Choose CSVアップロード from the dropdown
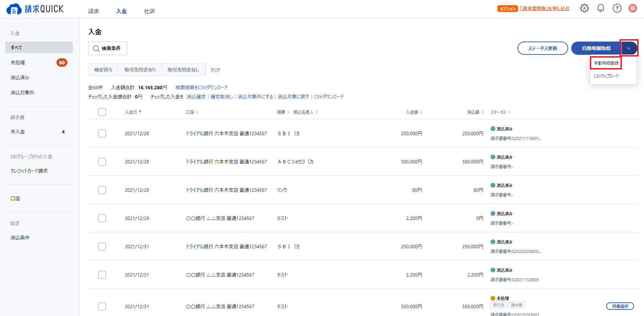Screen dimensions: 644x316 pyautogui.click(x=606, y=76)
